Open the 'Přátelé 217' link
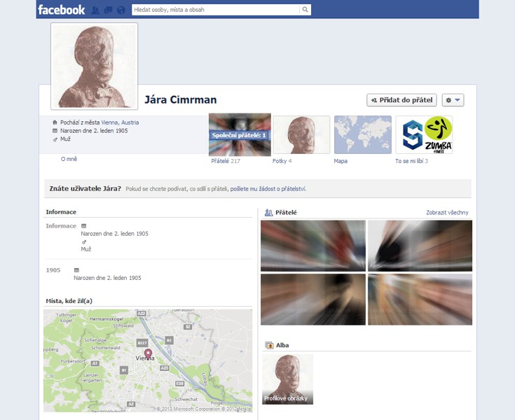Image resolution: width=515 pixels, height=420 pixels. (x=226, y=161)
